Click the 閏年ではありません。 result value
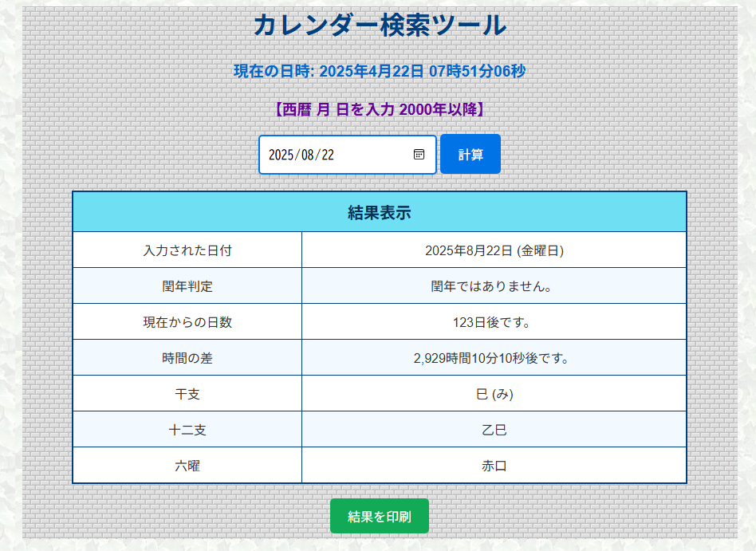756x551 pixels. (494, 286)
